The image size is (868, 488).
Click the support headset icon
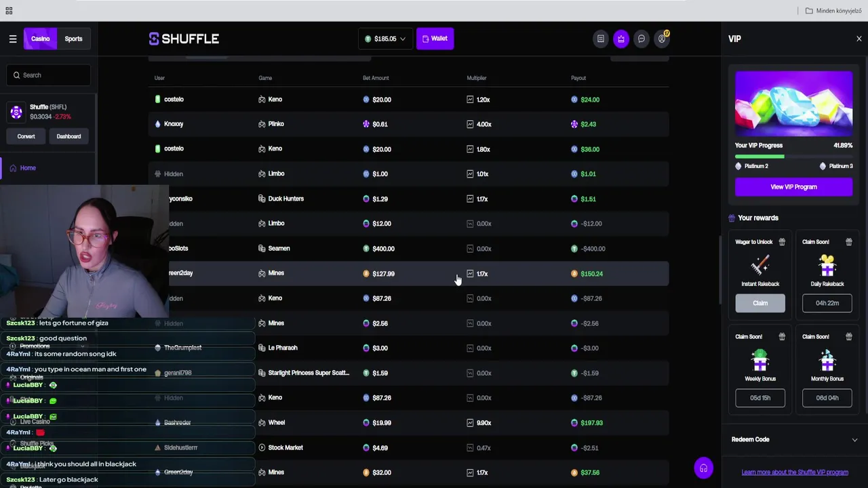click(703, 468)
